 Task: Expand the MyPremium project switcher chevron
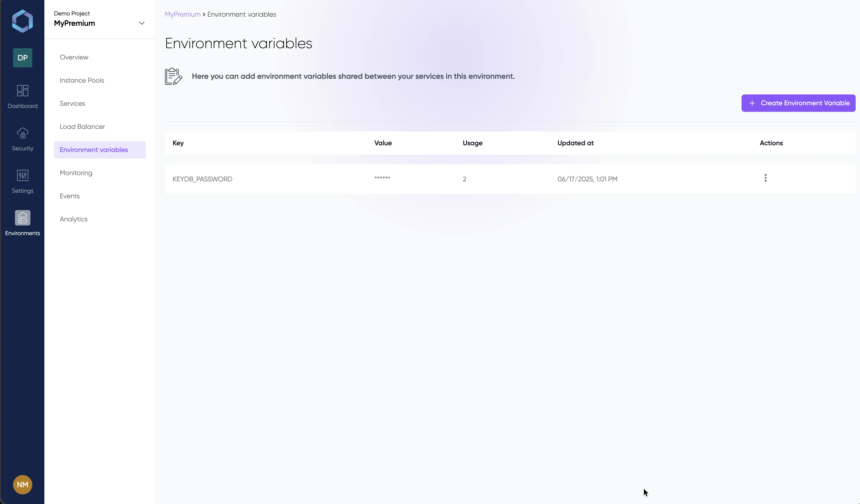[x=142, y=23]
